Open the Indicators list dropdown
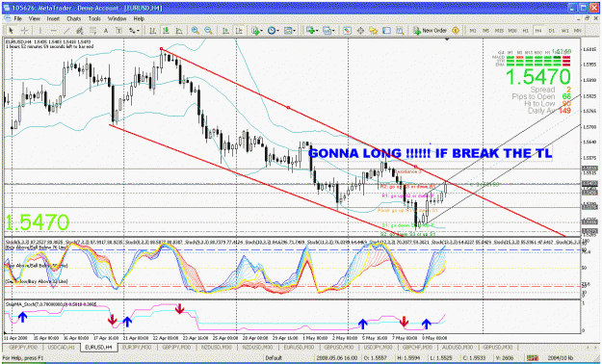The width and height of the screenshot is (602, 364). click(256, 31)
